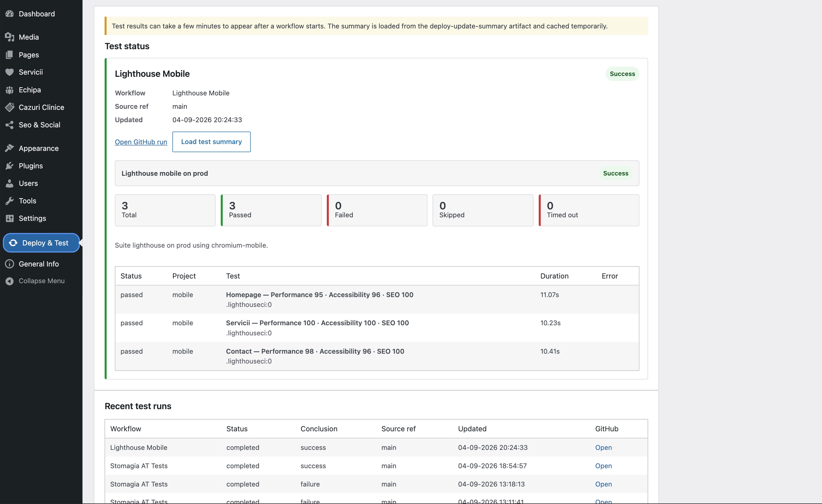Viewport: 822px width, 504px height.
Task: Click the Collapse Menu arrow icon
Action: (10, 281)
